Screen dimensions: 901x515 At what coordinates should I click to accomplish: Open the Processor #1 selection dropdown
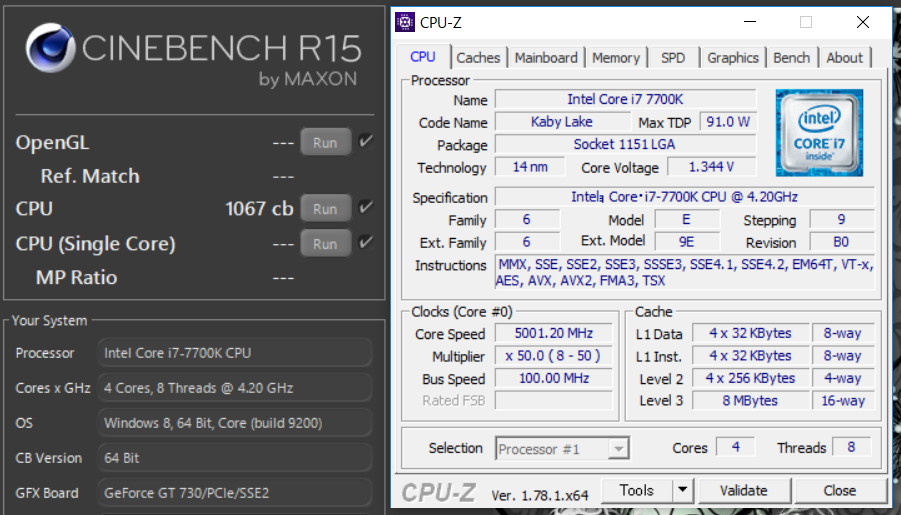click(563, 448)
